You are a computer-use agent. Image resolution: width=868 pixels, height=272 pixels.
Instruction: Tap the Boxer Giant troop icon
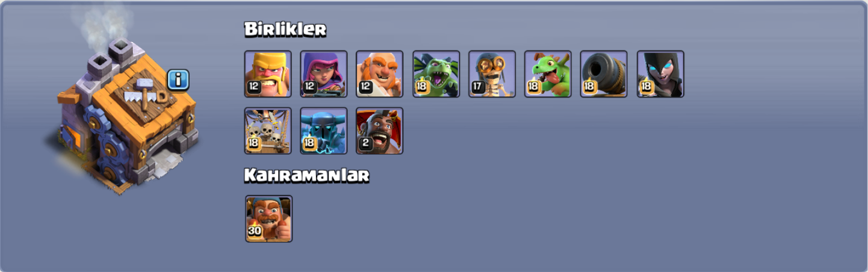(380, 74)
